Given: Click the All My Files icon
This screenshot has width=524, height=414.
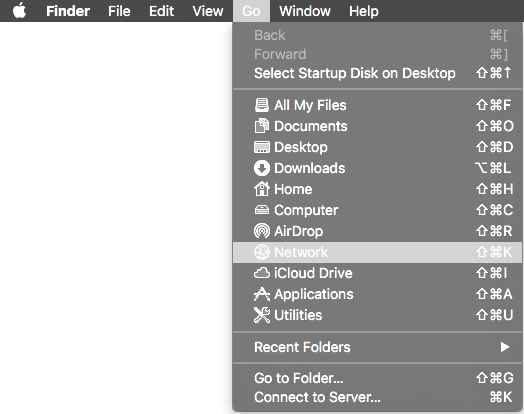Looking at the screenshot, I should pos(262,105).
